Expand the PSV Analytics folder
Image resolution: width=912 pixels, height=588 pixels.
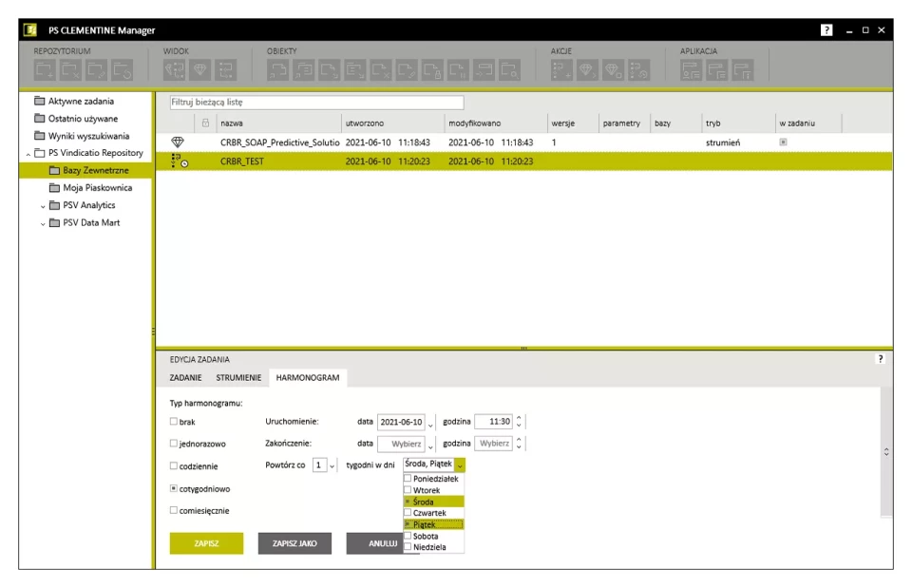pos(44,205)
